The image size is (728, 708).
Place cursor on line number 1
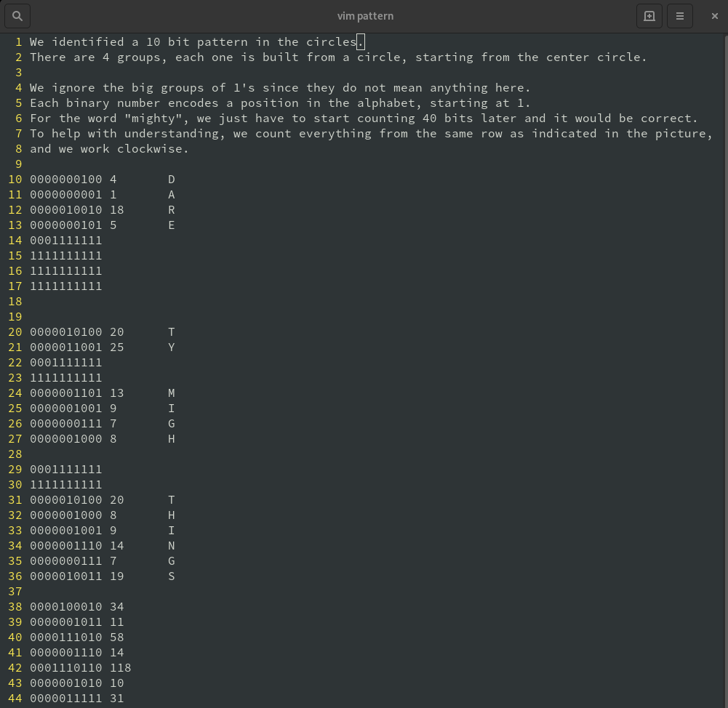19,42
